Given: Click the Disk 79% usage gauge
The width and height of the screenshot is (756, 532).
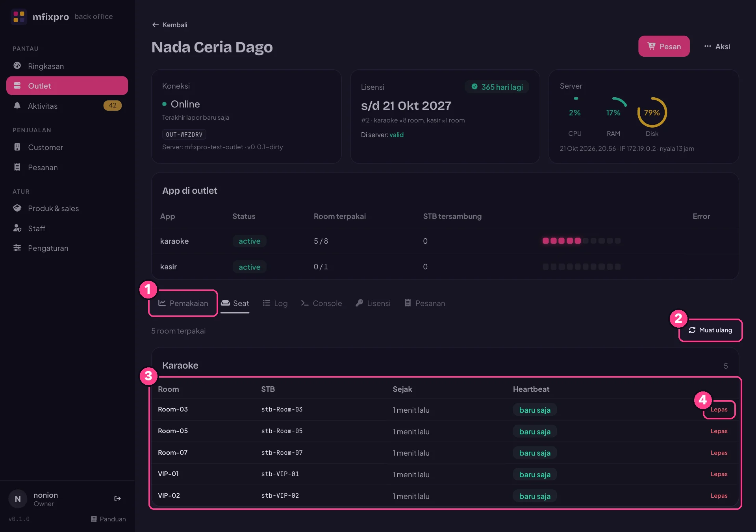Looking at the screenshot, I should (652, 112).
